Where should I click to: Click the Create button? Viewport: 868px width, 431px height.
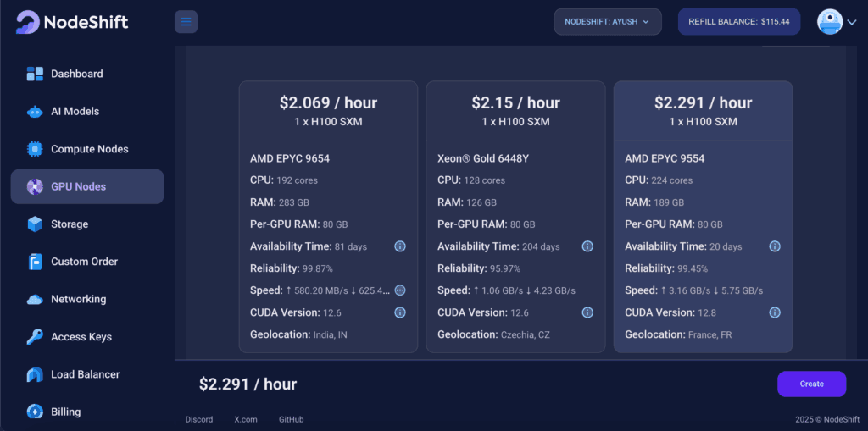tap(811, 384)
